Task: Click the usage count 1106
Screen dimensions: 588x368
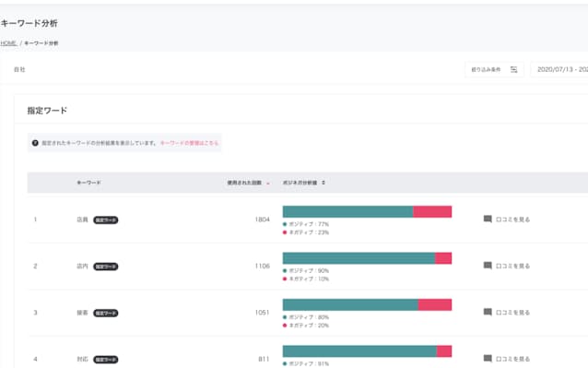Action: [262, 266]
